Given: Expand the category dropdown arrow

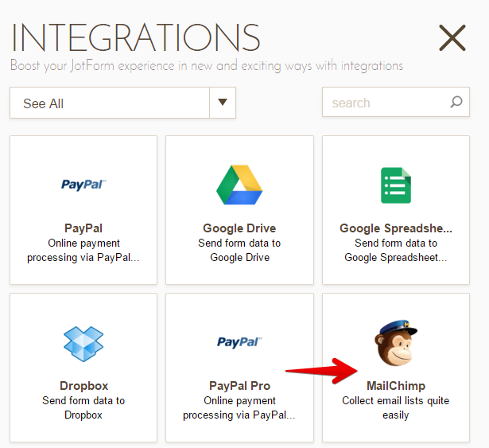Looking at the screenshot, I should pos(223,103).
